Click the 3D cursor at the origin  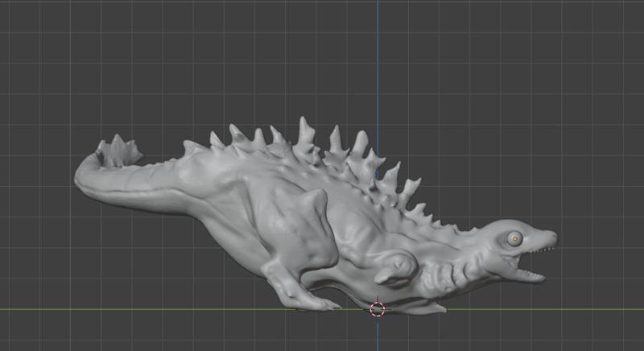(377, 308)
